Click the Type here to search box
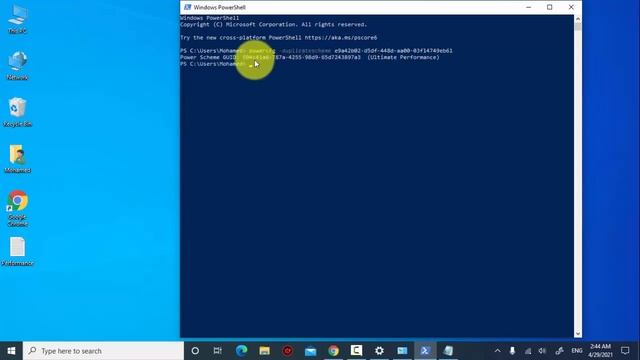The height and width of the screenshot is (360, 640). coord(103,351)
